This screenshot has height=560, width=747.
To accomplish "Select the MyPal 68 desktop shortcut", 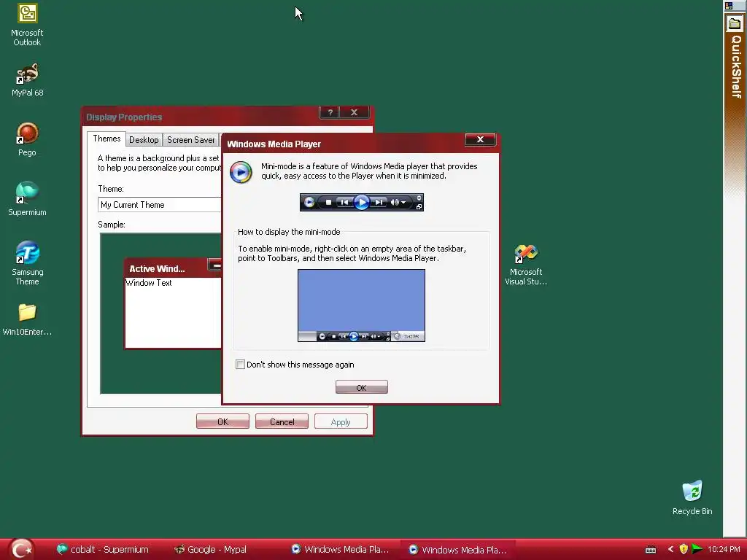I will [27, 80].
